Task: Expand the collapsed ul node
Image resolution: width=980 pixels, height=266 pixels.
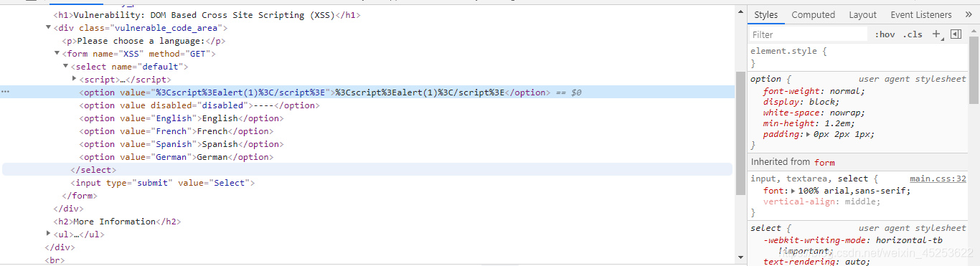Action: (48, 234)
